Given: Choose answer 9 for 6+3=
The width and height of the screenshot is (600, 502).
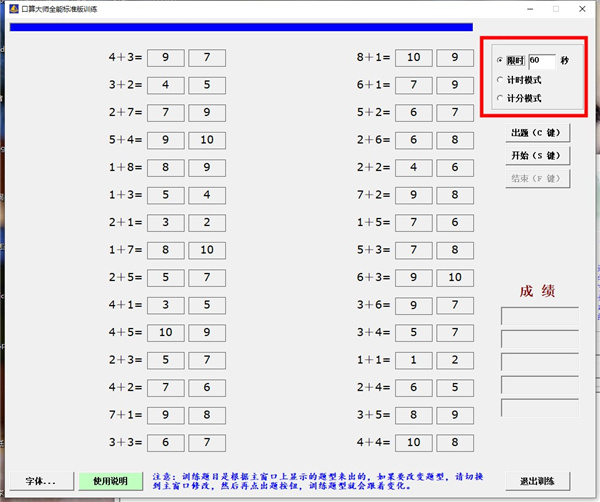Looking at the screenshot, I should pos(414,278).
